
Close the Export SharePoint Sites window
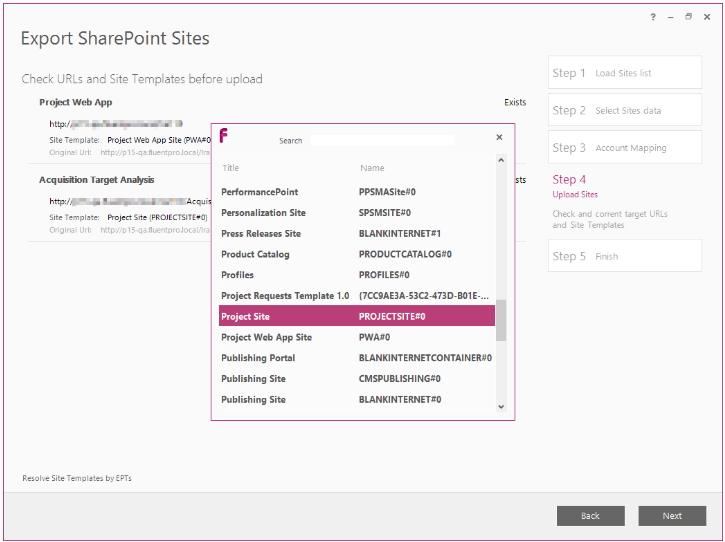pos(707,17)
